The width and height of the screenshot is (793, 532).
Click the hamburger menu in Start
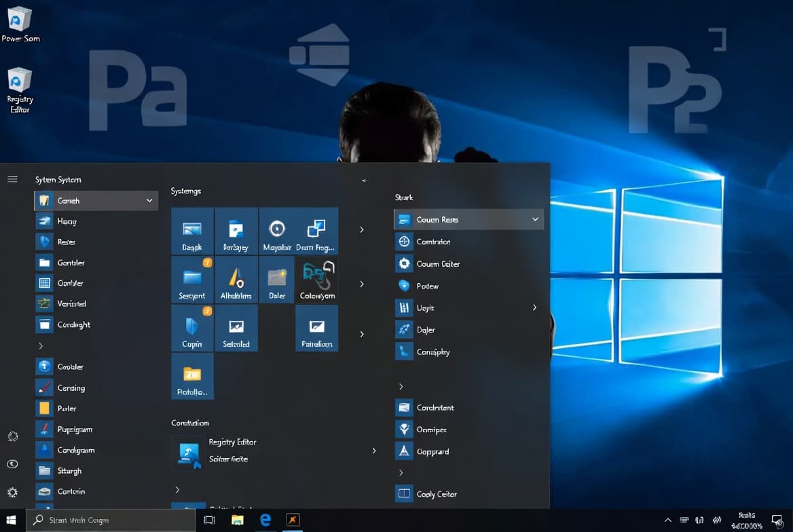(13, 179)
